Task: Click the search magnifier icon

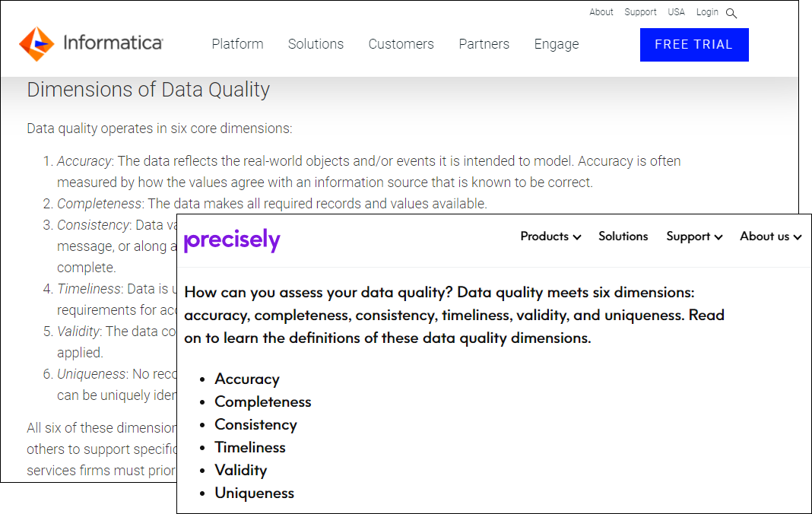Action: 731,13
